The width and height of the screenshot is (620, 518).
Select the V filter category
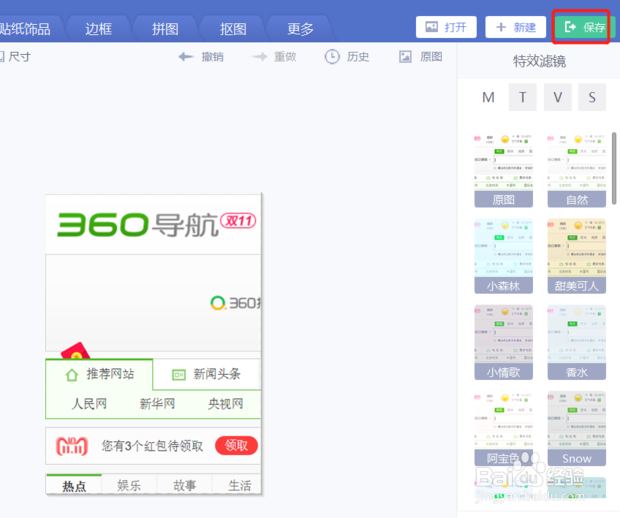(x=558, y=97)
